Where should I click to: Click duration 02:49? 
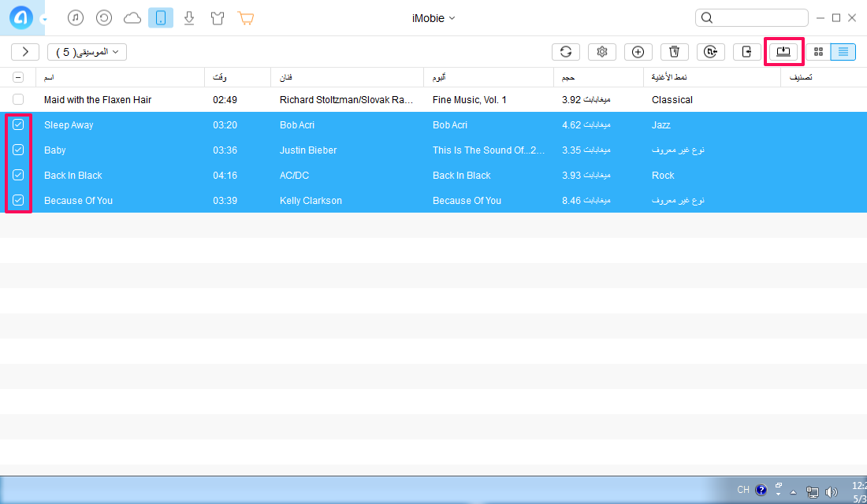point(225,100)
